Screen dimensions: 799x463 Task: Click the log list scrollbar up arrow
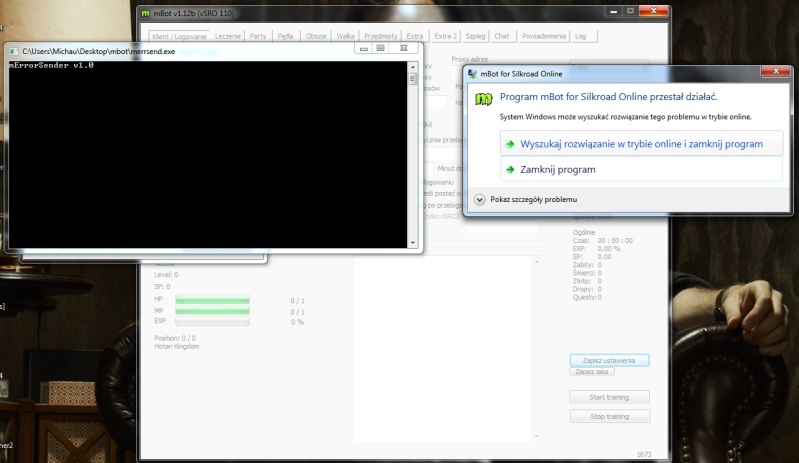537,262
